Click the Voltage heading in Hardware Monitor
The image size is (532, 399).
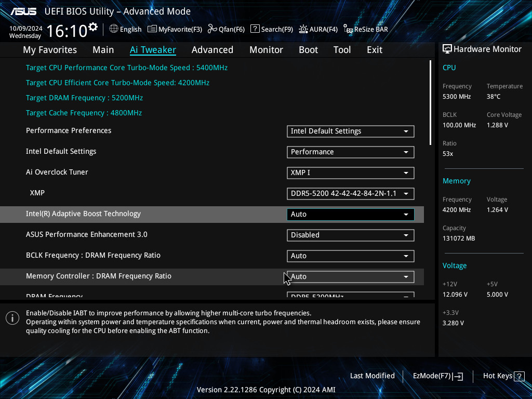pyautogui.click(x=454, y=265)
